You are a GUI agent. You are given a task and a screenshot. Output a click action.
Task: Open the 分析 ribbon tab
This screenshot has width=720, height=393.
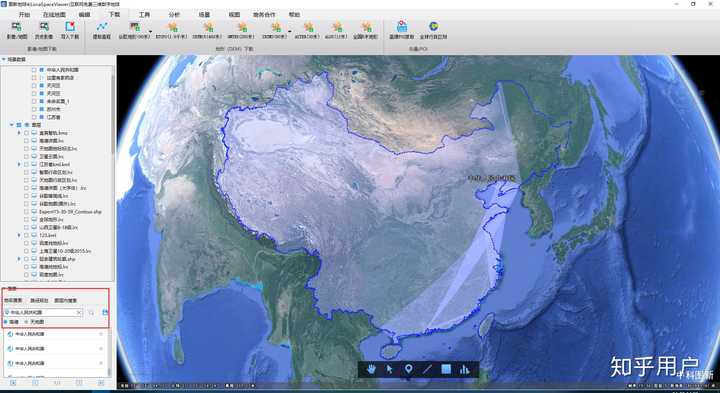(x=174, y=15)
